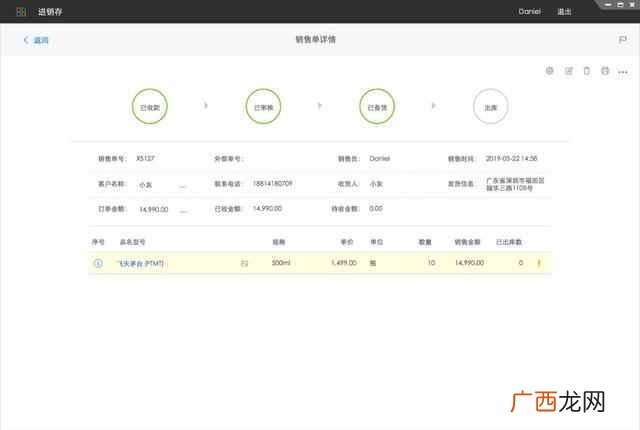Click sale time 2019-03-22 14:58

pos(511,158)
